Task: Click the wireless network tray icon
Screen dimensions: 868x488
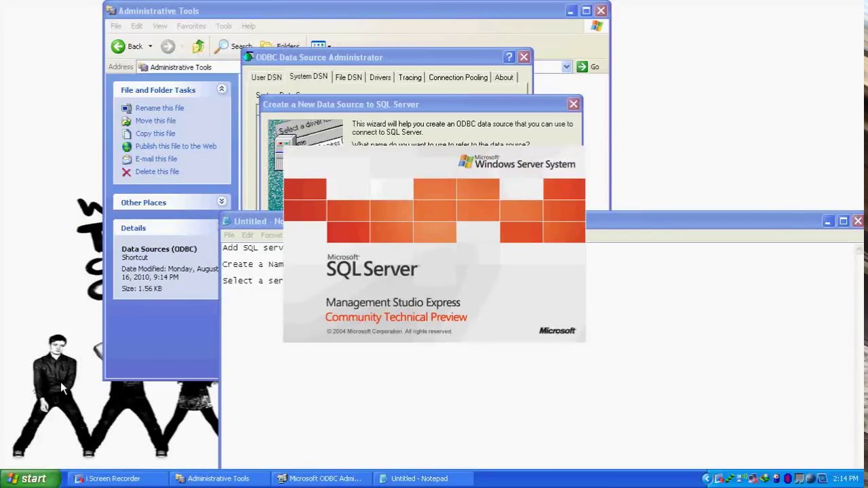Action: coord(742,478)
